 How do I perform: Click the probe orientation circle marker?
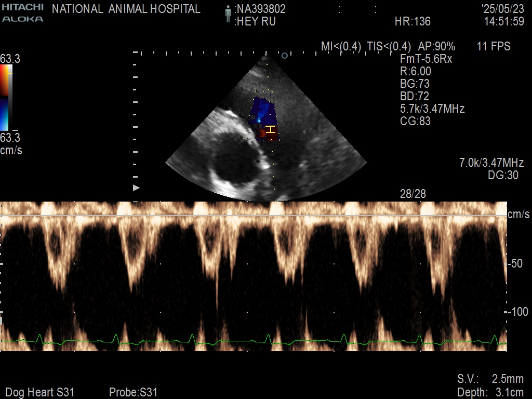(x=284, y=56)
